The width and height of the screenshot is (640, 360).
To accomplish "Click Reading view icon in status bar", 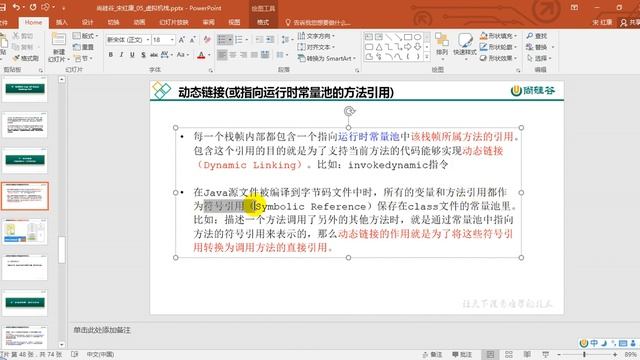I will click(x=527, y=354).
